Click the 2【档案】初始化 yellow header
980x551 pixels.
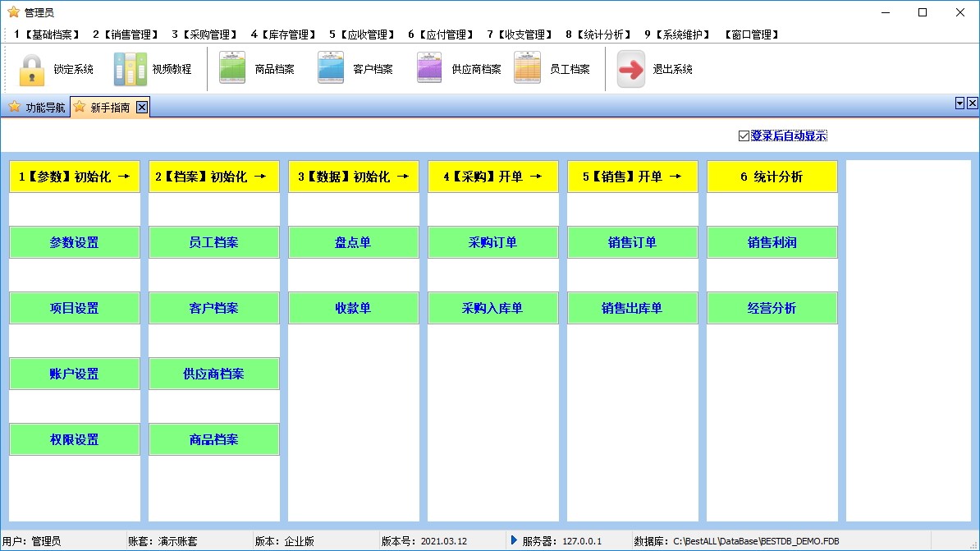point(213,177)
